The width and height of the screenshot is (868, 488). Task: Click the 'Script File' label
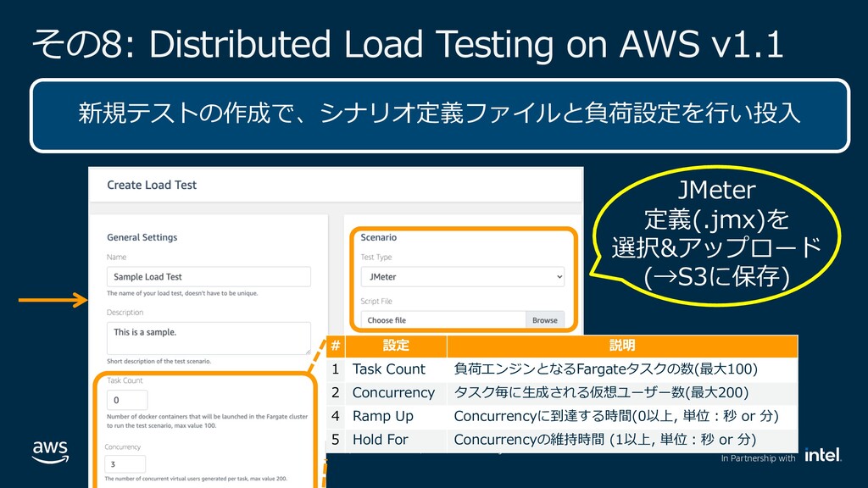376,302
